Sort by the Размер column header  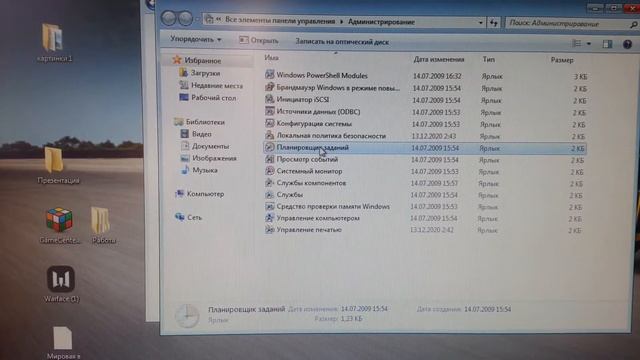click(562, 60)
